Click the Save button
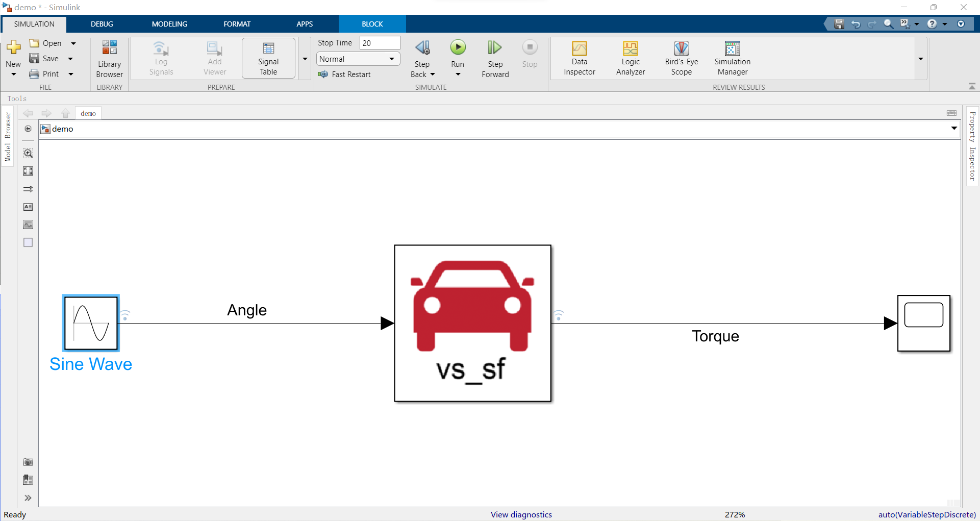The image size is (980, 521). [44, 59]
